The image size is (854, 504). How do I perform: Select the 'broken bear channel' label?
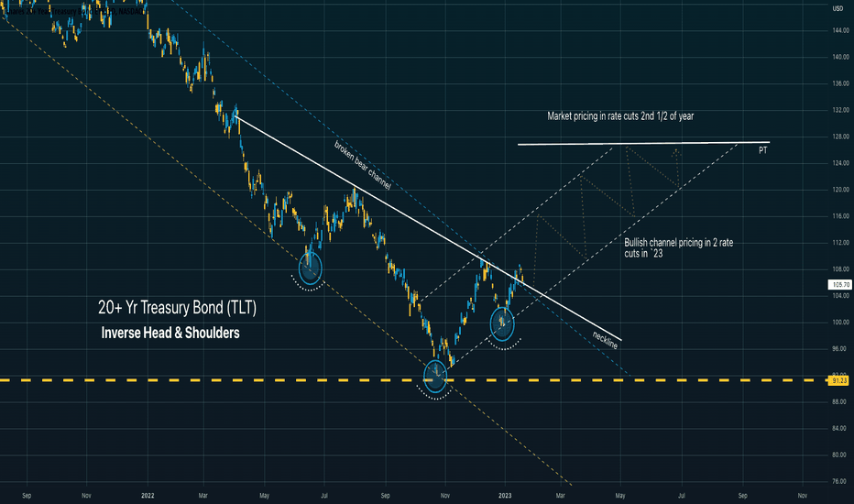point(363,165)
